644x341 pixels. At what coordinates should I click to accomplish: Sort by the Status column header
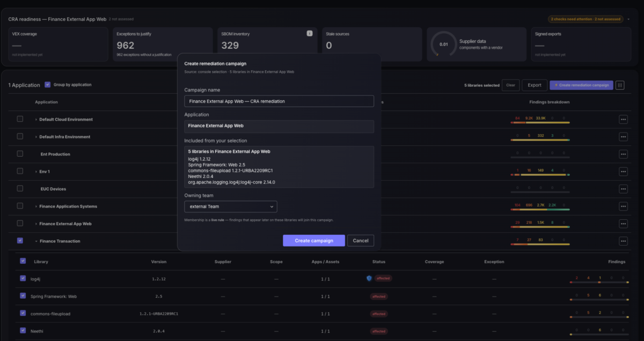pyautogui.click(x=379, y=262)
